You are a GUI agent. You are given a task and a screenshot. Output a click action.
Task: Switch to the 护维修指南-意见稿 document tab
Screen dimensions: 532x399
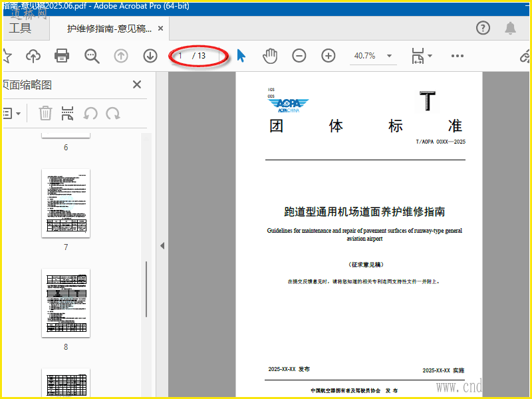pos(109,29)
